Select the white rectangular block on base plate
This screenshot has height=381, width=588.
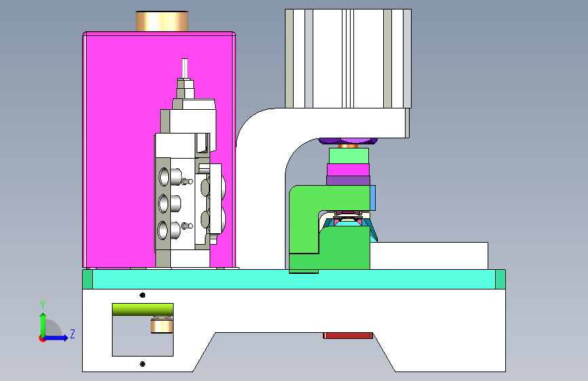pos(429,256)
